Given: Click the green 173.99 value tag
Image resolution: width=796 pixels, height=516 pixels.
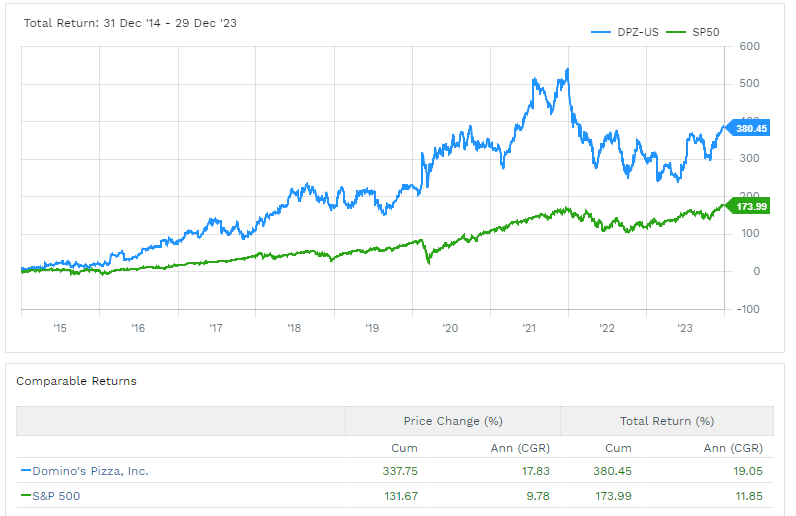Looking at the screenshot, I should (x=751, y=206).
